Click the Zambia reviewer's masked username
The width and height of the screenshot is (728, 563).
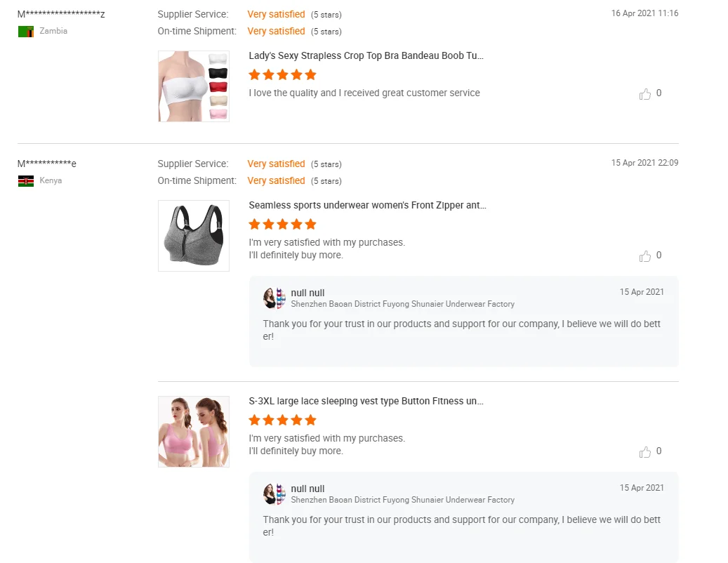point(61,15)
